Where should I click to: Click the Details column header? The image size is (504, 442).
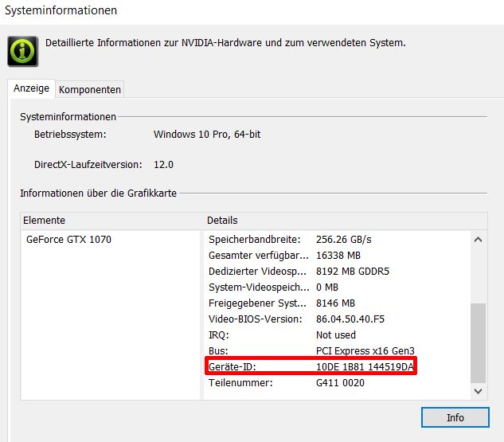tap(346, 221)
